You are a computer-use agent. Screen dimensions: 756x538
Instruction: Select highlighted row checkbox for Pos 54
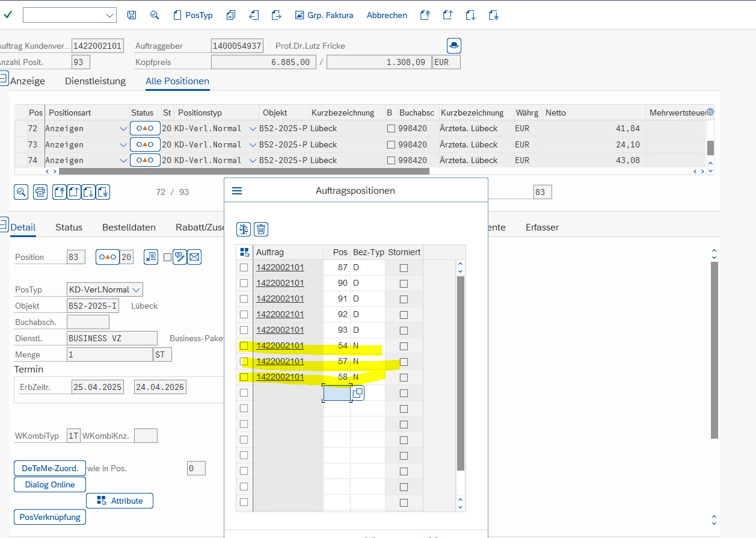[244, 346]
